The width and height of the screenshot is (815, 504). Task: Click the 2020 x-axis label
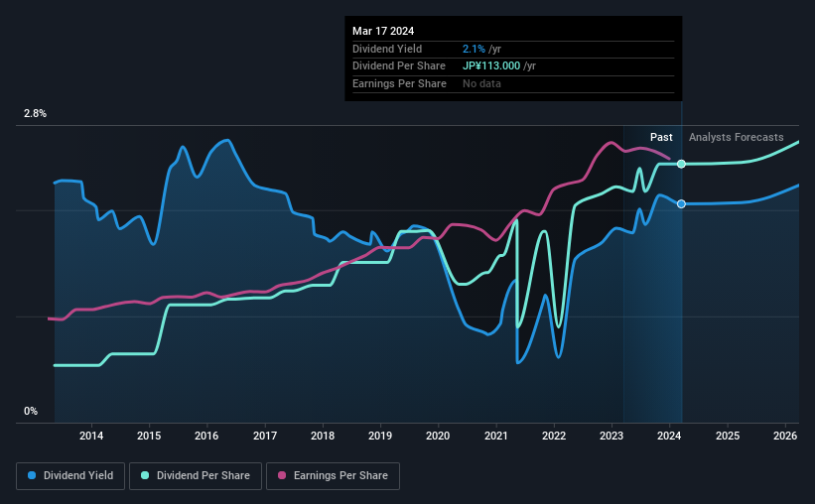(x=438, y=436)
